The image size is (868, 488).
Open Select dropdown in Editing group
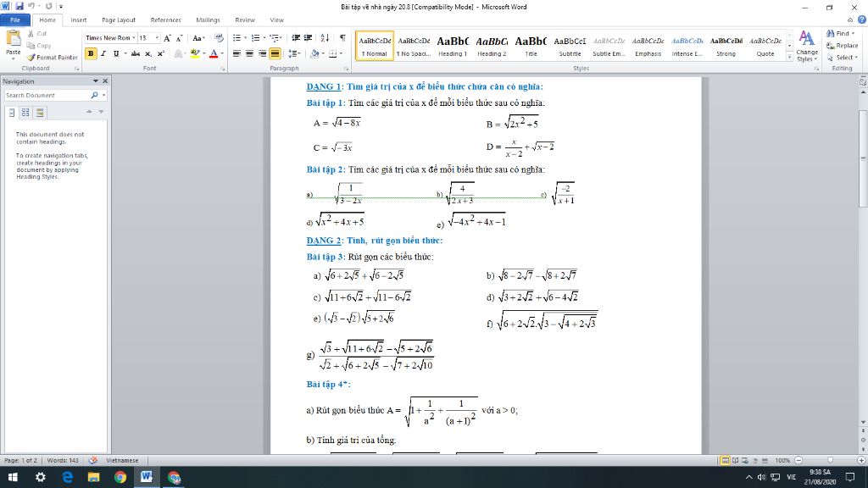(842, 58)
